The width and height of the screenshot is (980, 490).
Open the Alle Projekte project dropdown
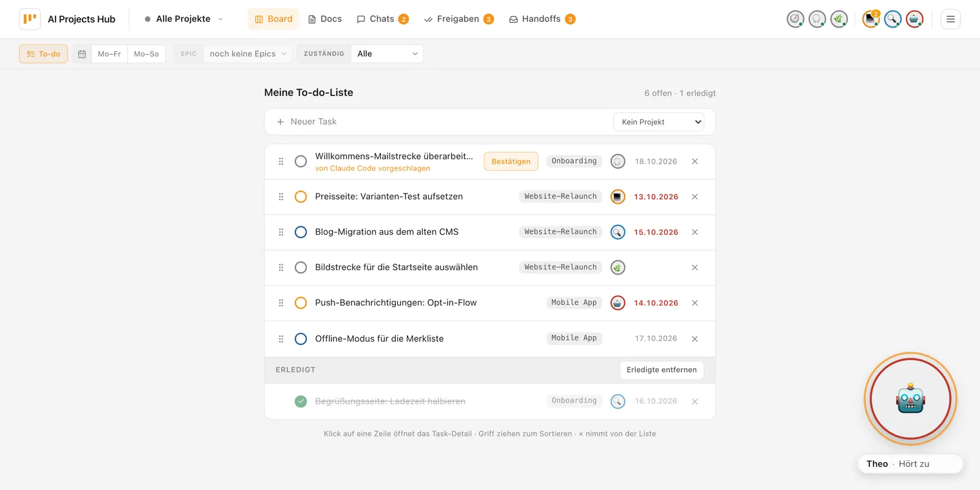coord(184,19)
